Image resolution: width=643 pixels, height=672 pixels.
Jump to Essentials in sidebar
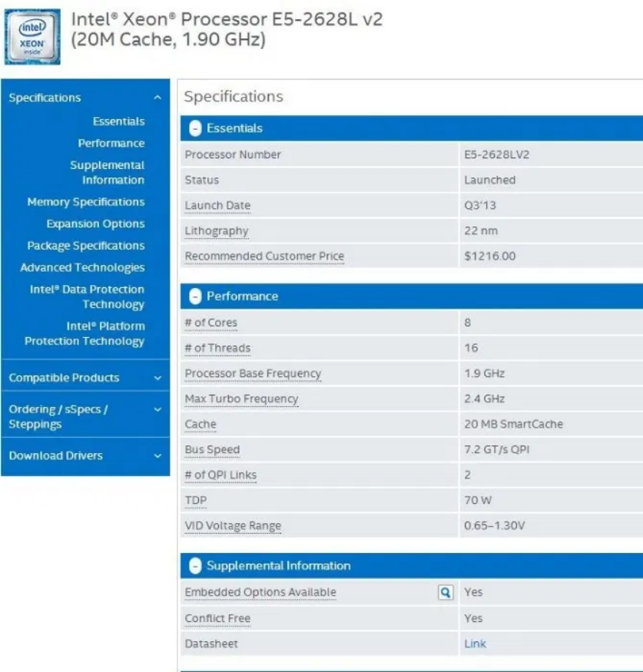[119, 121]
